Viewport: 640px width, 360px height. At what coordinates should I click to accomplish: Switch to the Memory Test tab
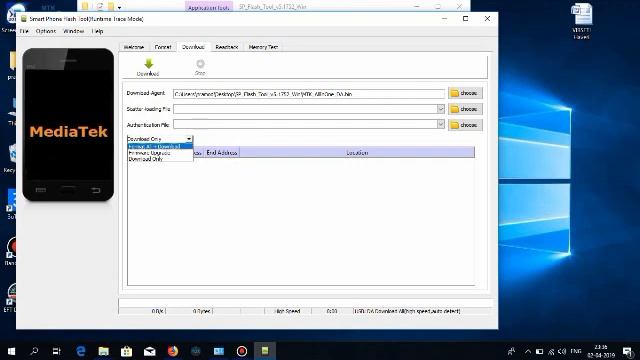(x=263, y=47)
